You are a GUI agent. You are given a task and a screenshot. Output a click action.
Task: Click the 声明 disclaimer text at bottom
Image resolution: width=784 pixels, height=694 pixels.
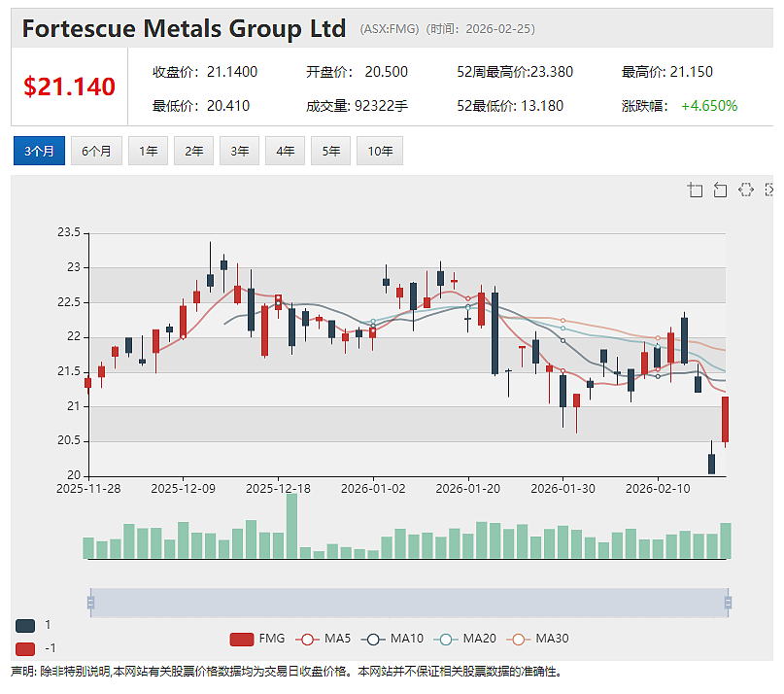(286, 672)
